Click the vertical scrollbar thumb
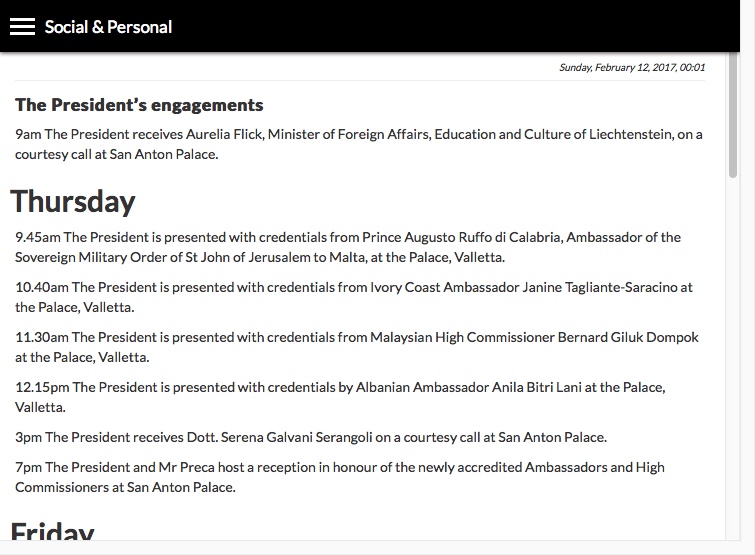Image resolution: width=755 pixels, height=555 pixels. (733, 115)
